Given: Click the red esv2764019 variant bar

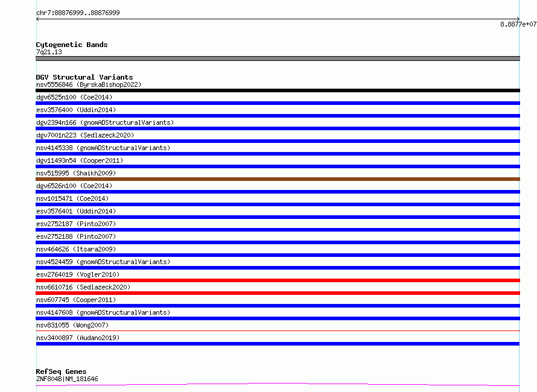Looking at the screenshot, I should click(x=278, y=280).
